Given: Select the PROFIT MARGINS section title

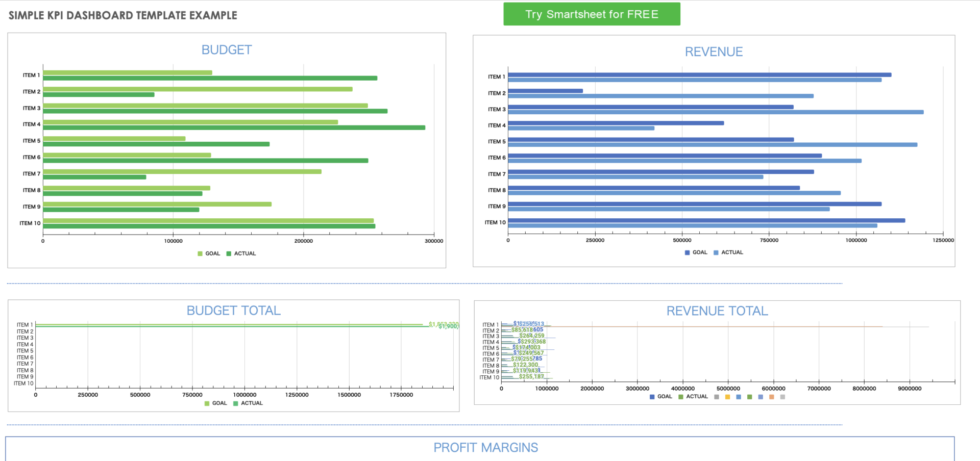Looking at the screenshot, I should [x=485, y=448].
